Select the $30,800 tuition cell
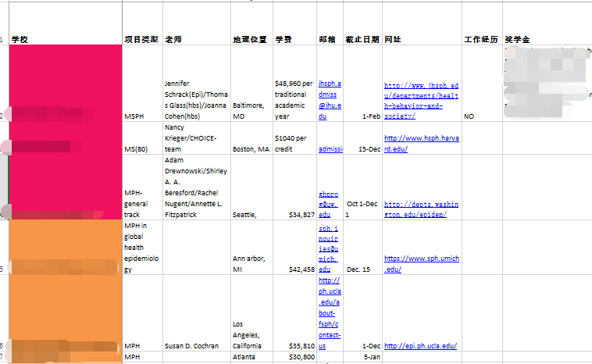Image resolution: width=592 pixels, height=364 pixels. click(x=295, y=357)
